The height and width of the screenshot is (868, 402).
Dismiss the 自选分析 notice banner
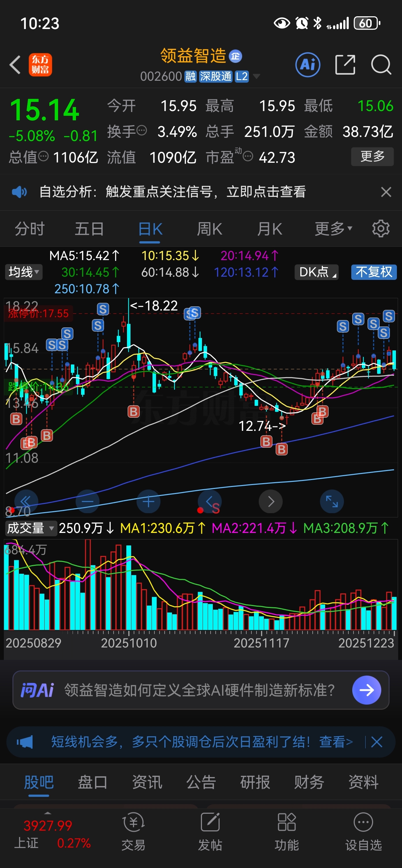[x=386, y=192]
